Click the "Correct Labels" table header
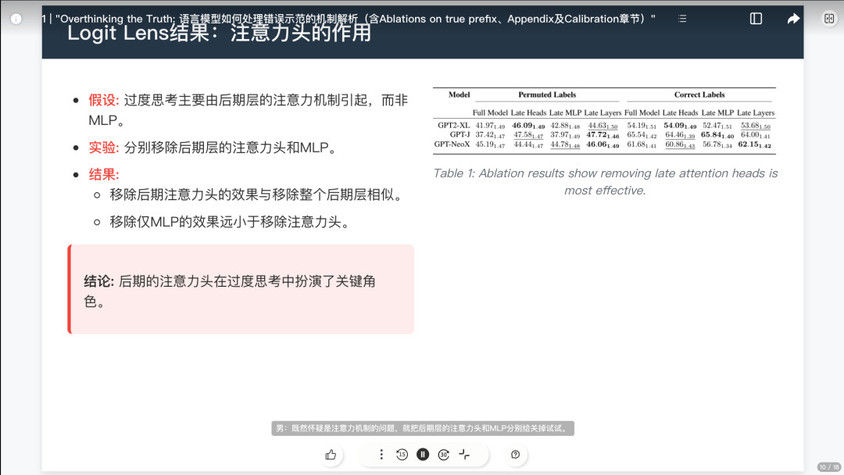 (699, 95)
